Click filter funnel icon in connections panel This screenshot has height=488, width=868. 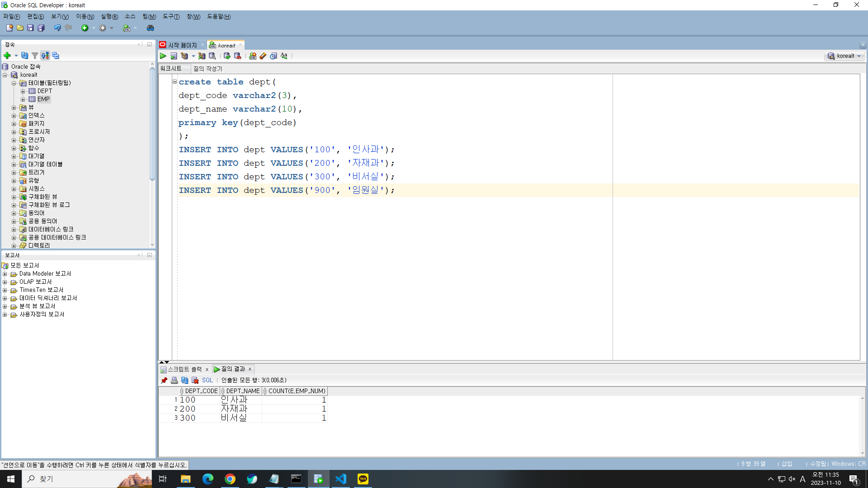pyautogui.click(x=35, y=56)
